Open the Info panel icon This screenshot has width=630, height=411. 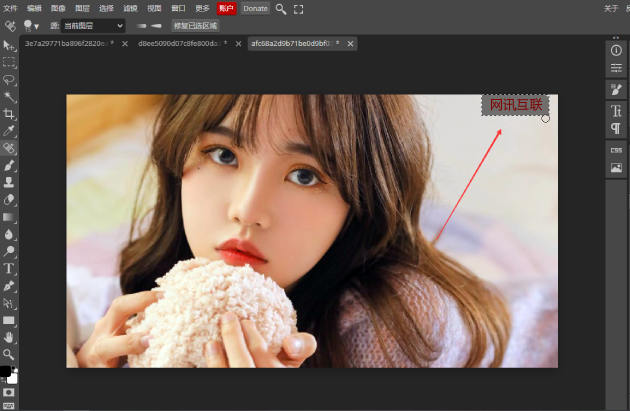(616, 50)
